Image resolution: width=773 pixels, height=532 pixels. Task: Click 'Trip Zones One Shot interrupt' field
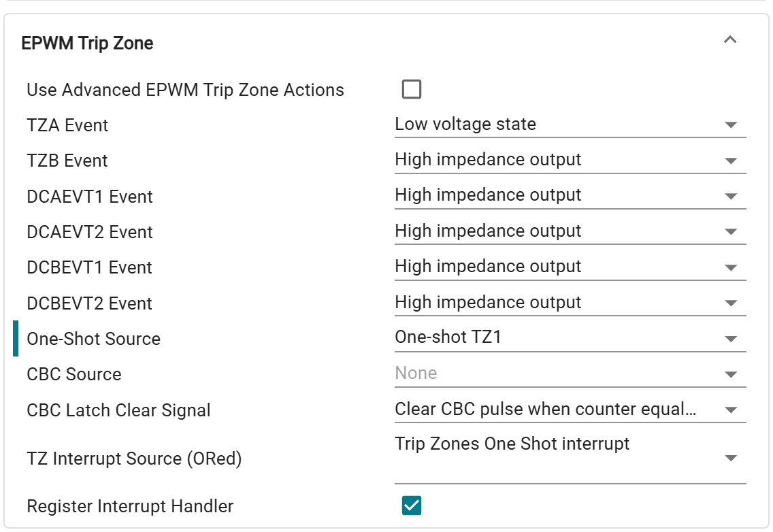tap(512, 444)
